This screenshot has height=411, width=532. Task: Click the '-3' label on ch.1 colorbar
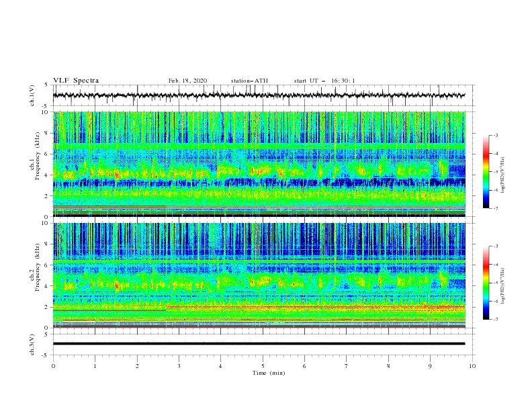coord(495,135)
